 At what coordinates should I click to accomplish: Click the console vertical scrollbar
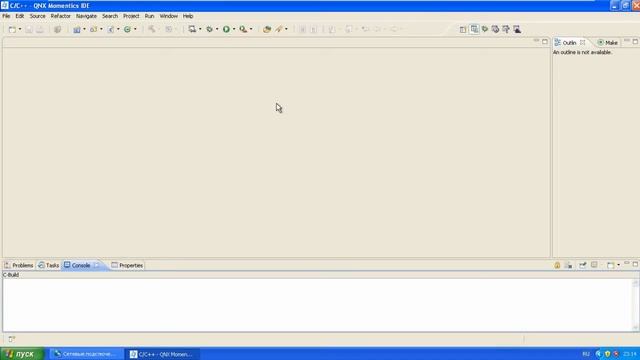pyautogui.click(x=635, y=305)
